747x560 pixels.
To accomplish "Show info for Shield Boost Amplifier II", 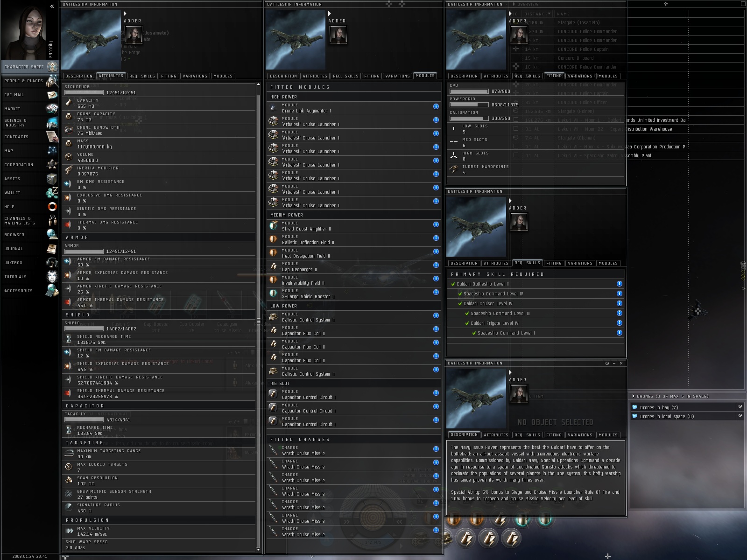I will [x=436, y=224].
